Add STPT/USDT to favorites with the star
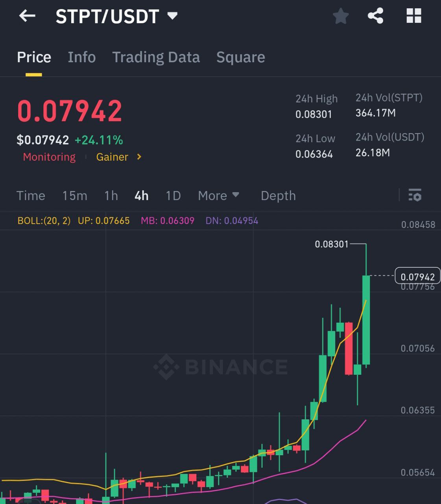The height and width of the screenshot is (504, 441). coord(340,16)
